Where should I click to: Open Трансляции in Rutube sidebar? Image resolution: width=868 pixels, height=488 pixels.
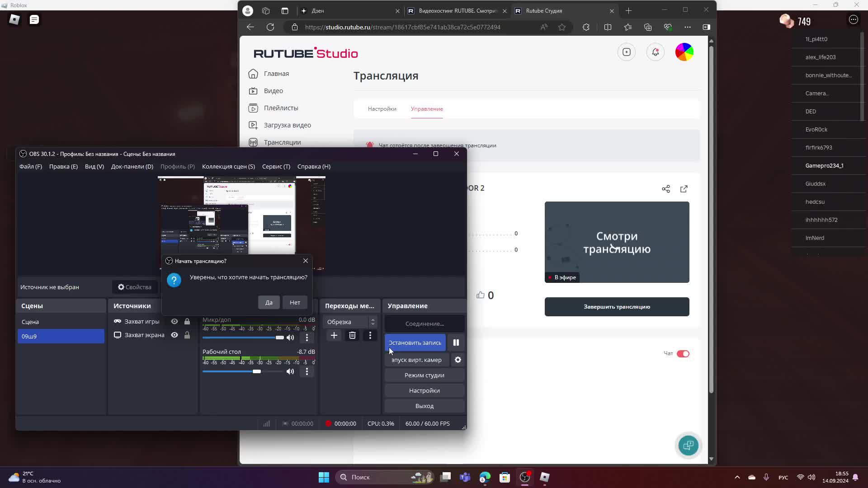coord(283,142)
